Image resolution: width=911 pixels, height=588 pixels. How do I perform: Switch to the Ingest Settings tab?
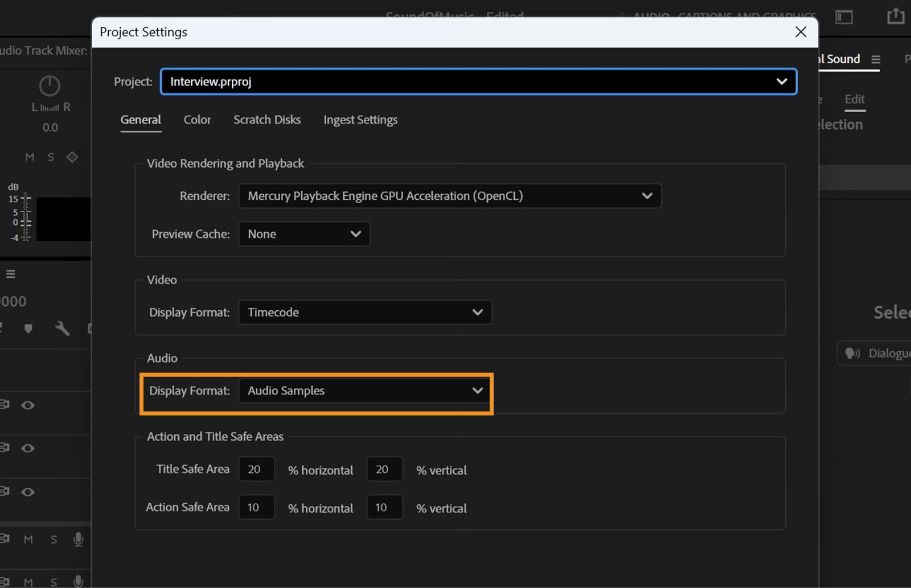click(x=360, y=120)
